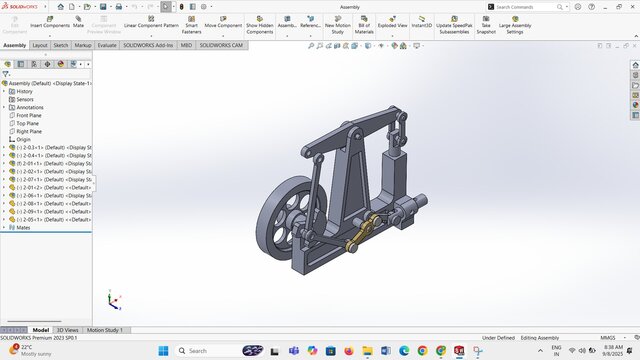640x360 pixels.
Task: Click the Home icon in the quick access toolbar
Action: (60, 7)
